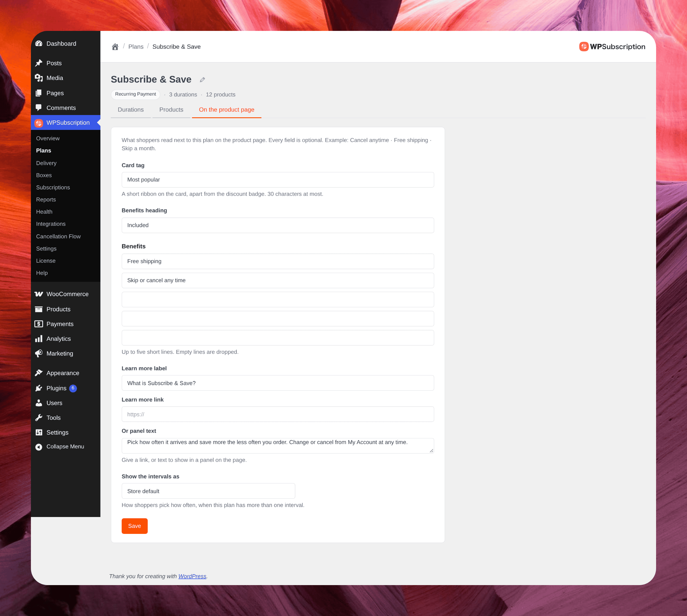This screenshot has height=616, width=687.
Task: Open the Delivery submenu item
Action: (x=46, y=163)
